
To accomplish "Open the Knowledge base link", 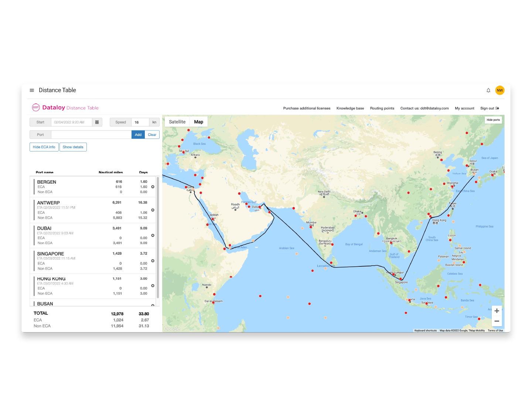I will tap(350, 108).
